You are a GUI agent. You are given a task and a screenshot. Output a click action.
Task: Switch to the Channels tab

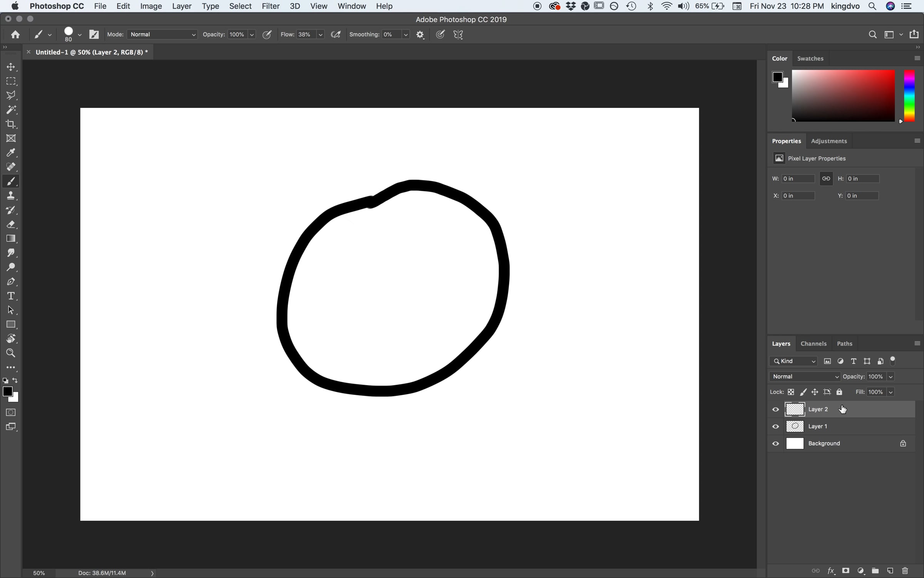pyautogui.click(x=813, y=344)
